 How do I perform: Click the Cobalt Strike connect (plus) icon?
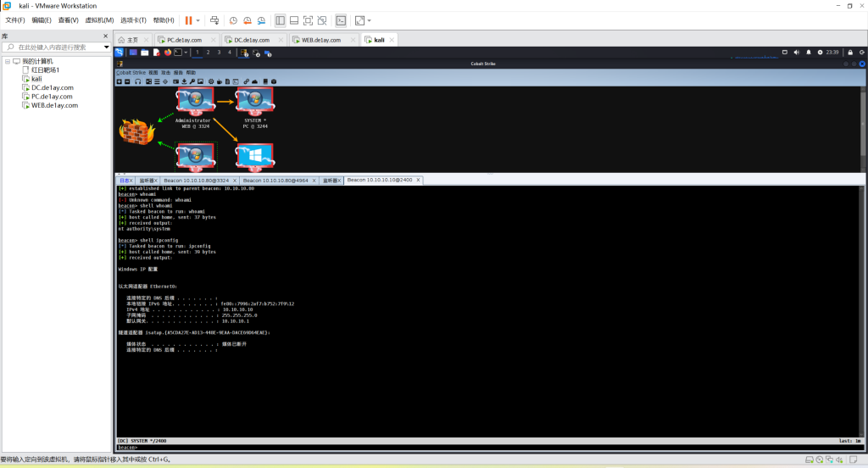[119, 81]
